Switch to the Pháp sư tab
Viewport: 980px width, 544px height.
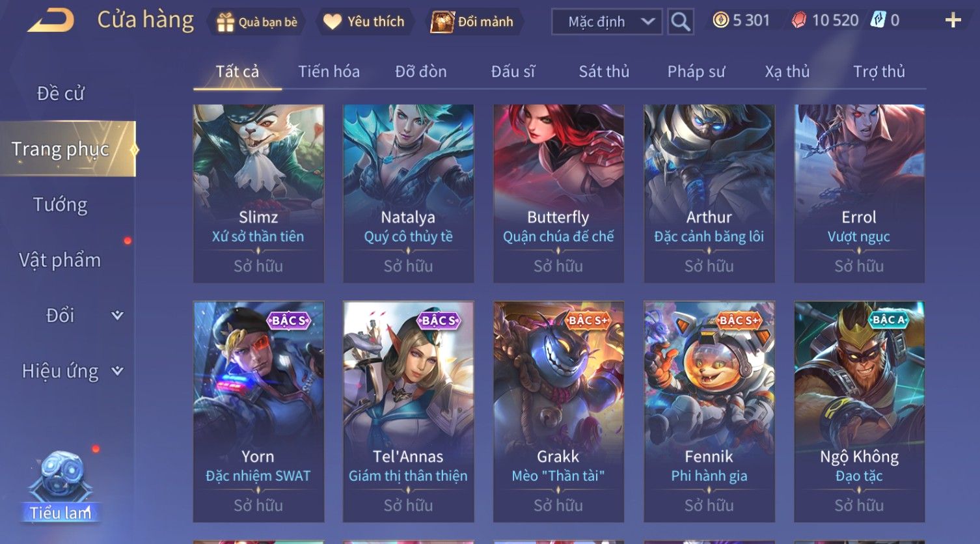point(696,72)
